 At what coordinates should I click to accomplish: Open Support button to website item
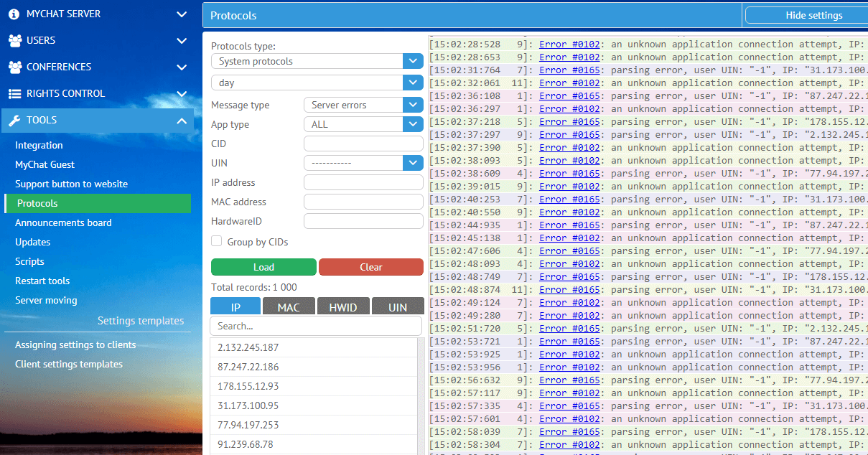71,184
